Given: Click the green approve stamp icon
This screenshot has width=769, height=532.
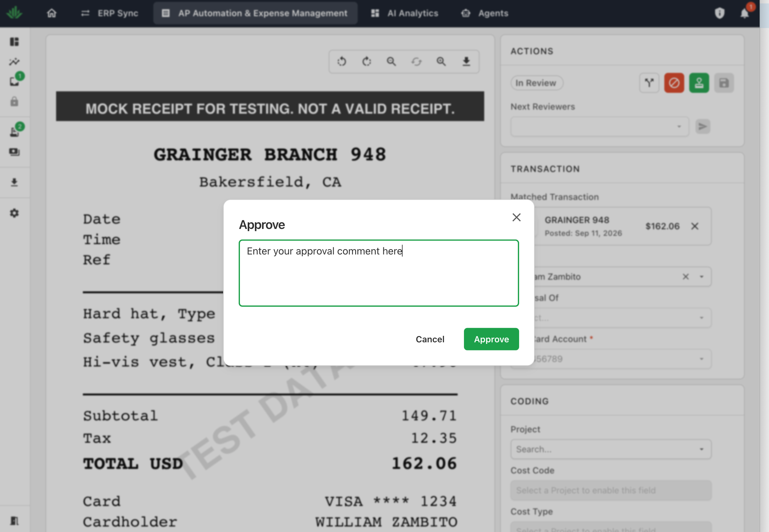Looking at the screenshot, I should (699, 83).
